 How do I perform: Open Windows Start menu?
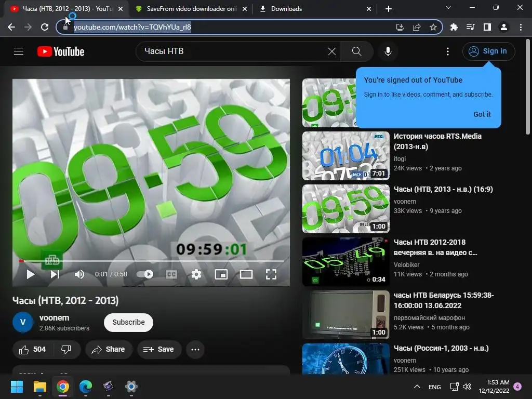click(17, 387)
